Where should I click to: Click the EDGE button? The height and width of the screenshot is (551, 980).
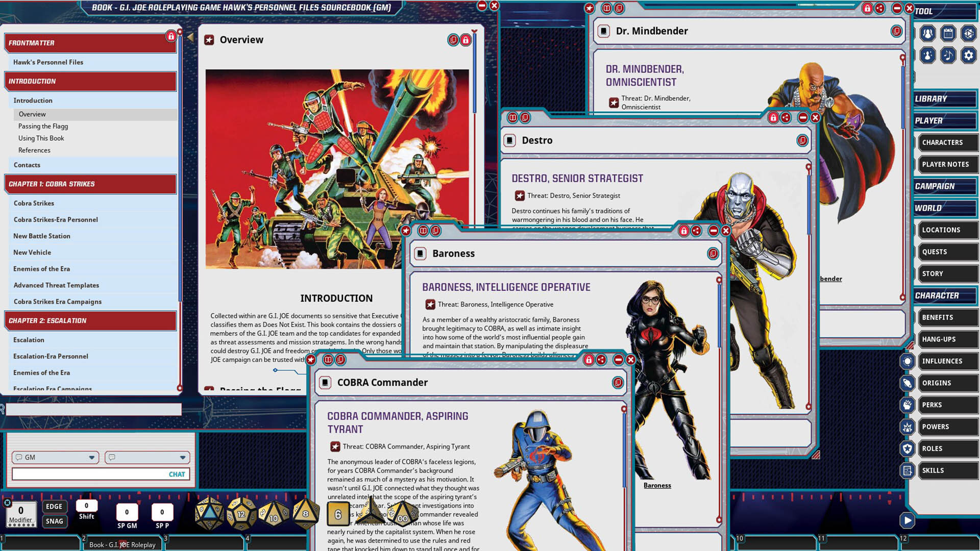tap(54, 506)
